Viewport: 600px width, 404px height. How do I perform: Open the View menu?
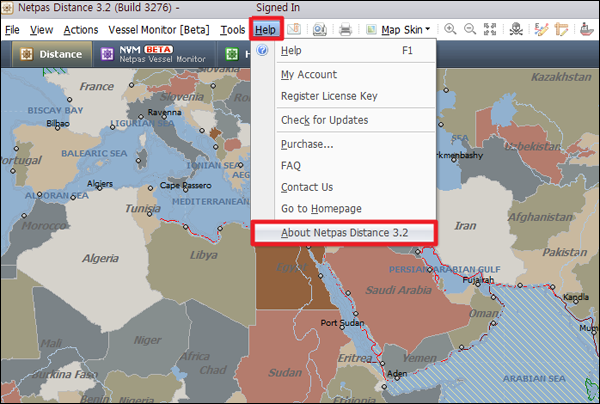pos(42,29)
